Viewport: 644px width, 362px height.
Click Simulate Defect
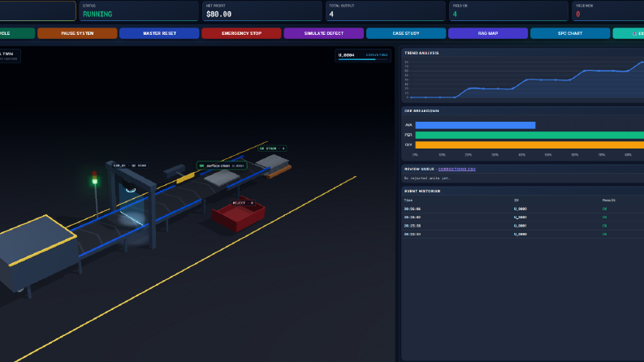324,33
